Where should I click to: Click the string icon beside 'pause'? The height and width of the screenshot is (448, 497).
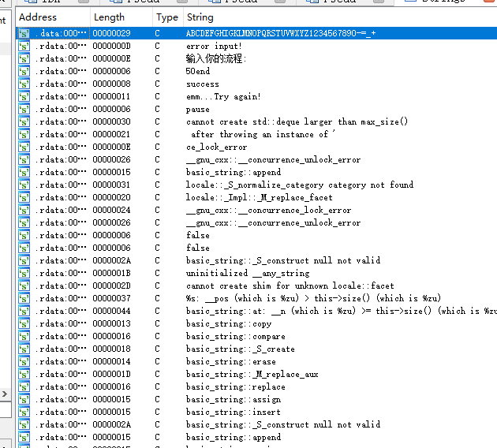click(24, 110)
